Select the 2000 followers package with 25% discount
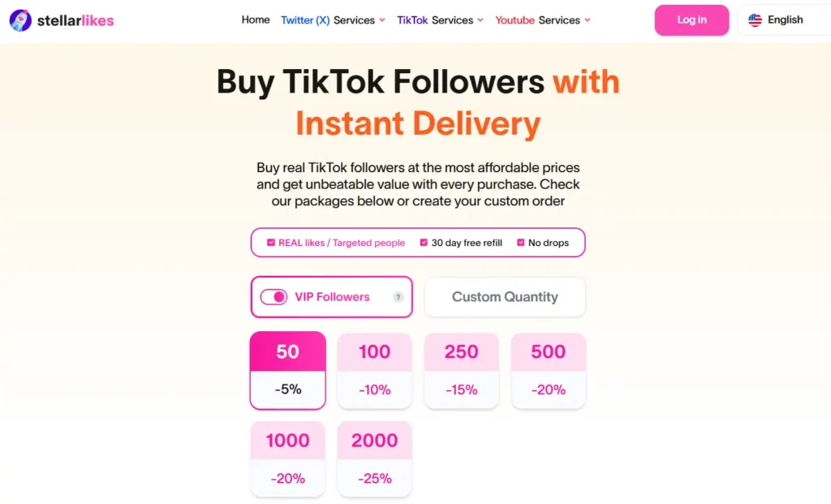Image resolution: width=831 pixels, height=504 pixels. click(374, 459)
